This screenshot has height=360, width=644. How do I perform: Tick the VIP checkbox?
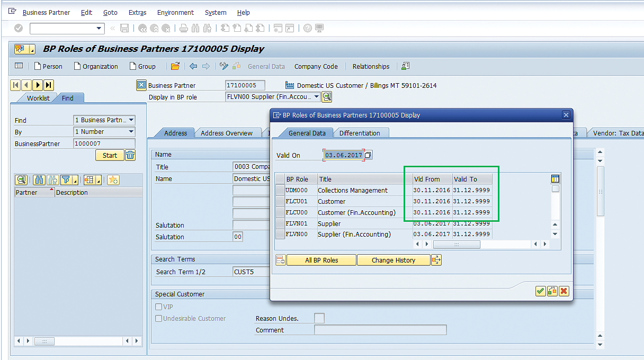tap(159, 307)
